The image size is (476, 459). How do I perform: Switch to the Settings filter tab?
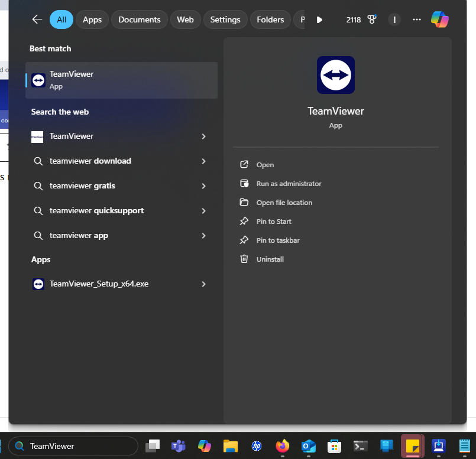coord(225,19)
